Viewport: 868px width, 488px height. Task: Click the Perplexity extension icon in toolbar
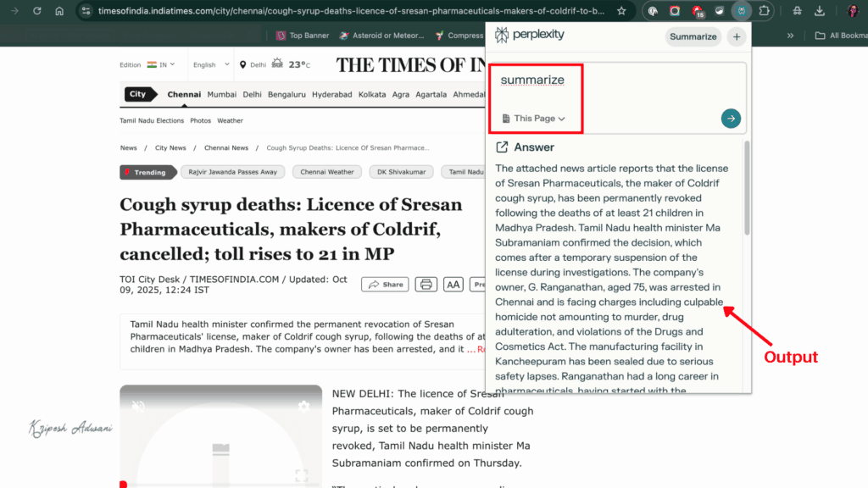pyautogui.click(x=741, y=11)
